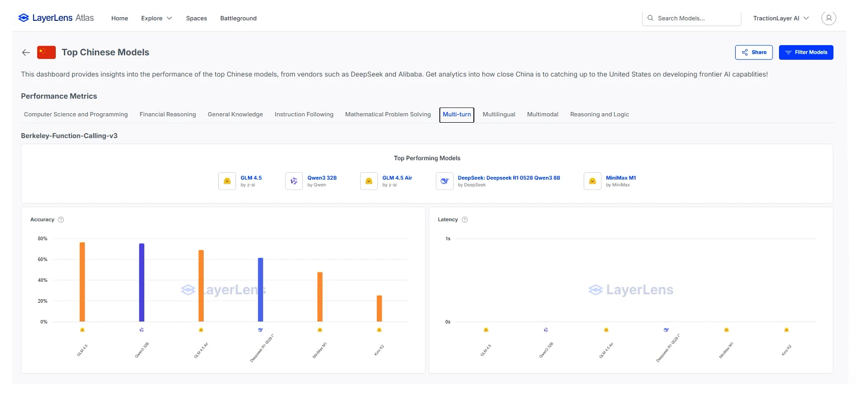The height and width of the screenshot is (404, 868).
Task: Click the MiniMax M1 axis icon in Latency chart
Action: [726, 330]
